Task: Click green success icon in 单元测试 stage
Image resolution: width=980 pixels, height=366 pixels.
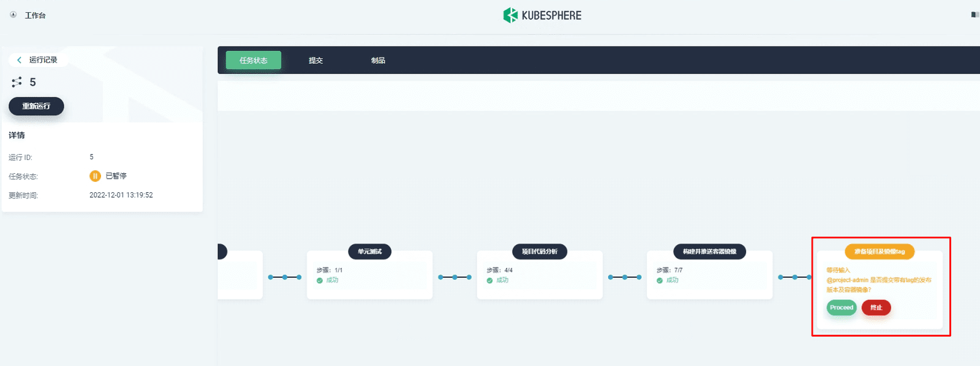Action: click(x=320, y=280)
